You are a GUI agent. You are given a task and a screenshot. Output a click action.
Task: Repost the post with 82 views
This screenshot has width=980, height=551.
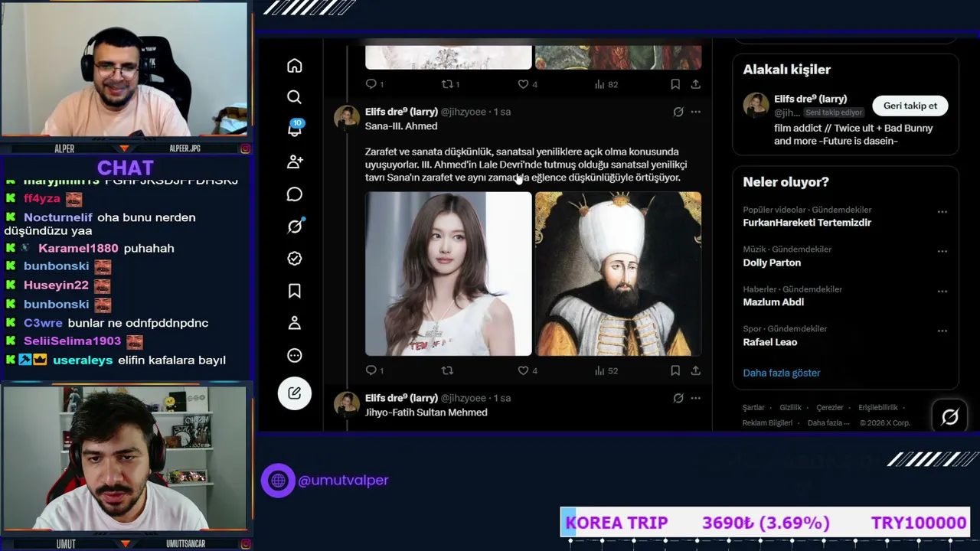tap(450, 84)
